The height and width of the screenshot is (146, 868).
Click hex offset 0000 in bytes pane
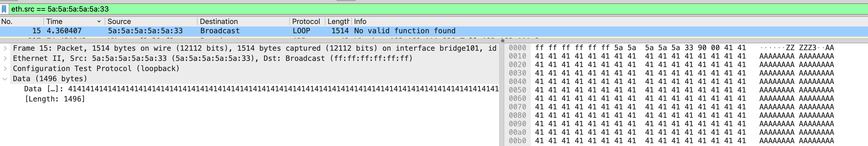coord(517,48)
